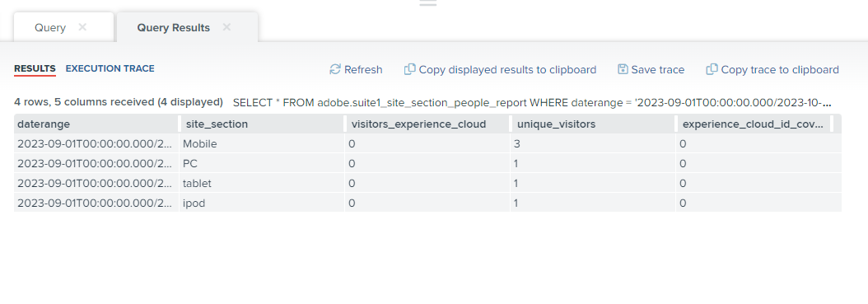The image size is (868, 304).
Task: Click the truncated experience_cloud_id_cov column header
Action: (x=754, y=124)
